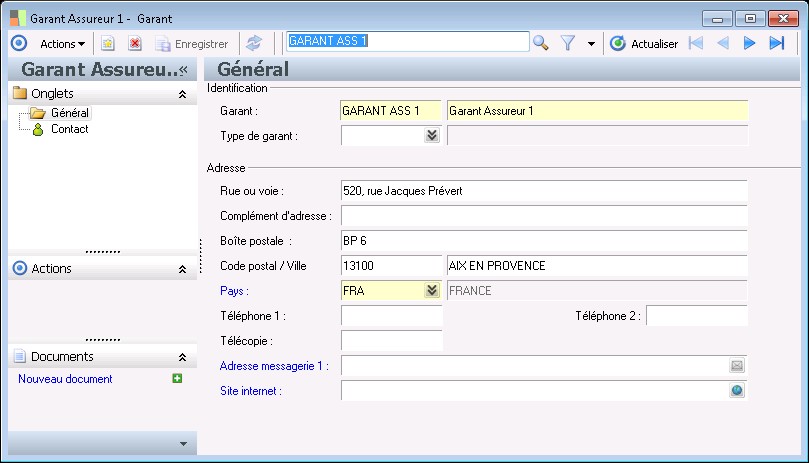Open the Type de garant dropdown
This screenshot has height=463, width=809.
(432, 136)
